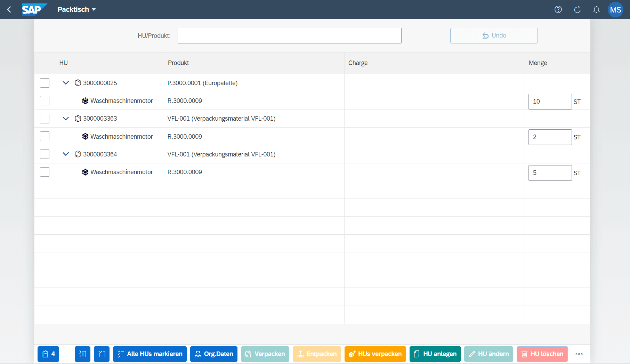
Task: Open the notifications bell
Action: pyautogui.click(x=596, y=9)
